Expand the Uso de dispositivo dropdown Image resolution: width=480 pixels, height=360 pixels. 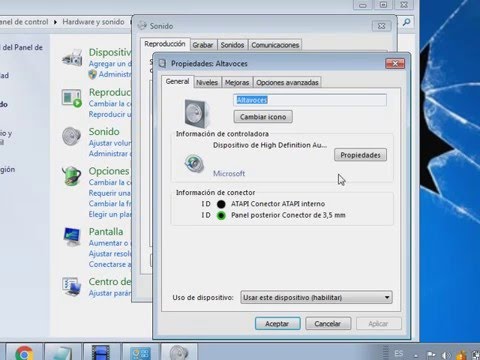[x=316, y=297]
